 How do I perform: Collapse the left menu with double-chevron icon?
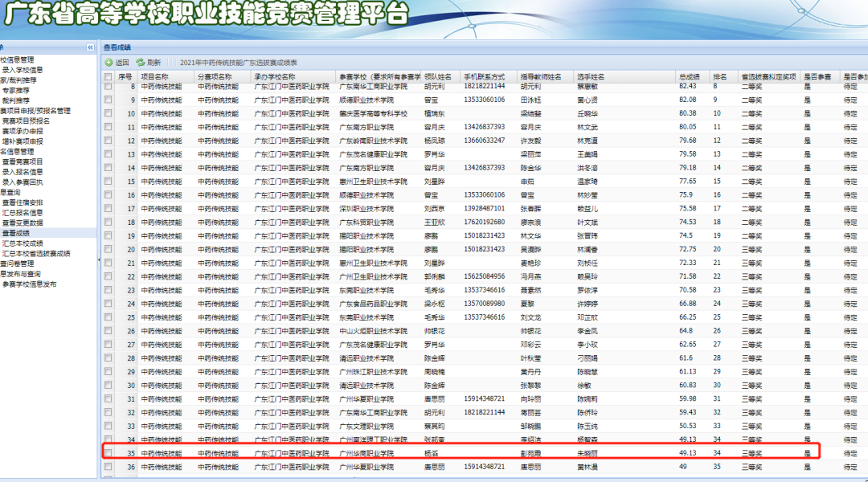click(x=90, y=47)
